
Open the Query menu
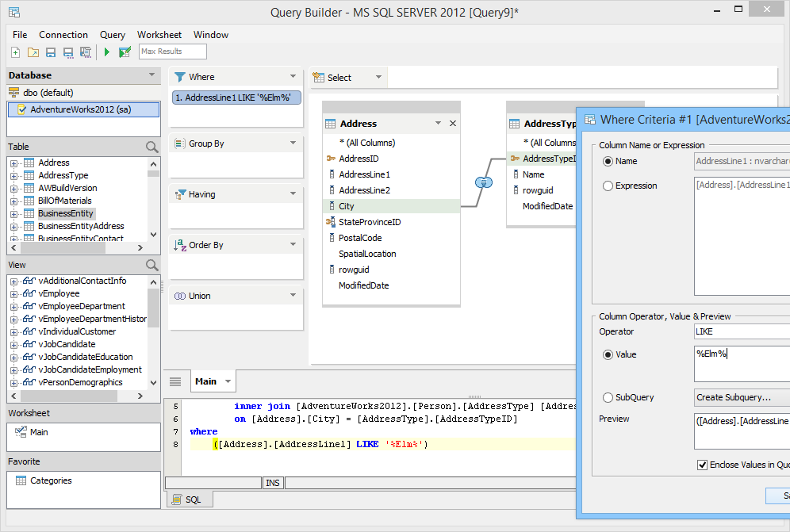(x=113, y=35)
